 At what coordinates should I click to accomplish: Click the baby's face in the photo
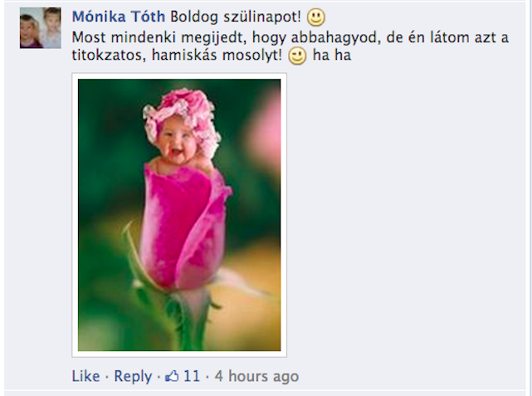(178, 140)
